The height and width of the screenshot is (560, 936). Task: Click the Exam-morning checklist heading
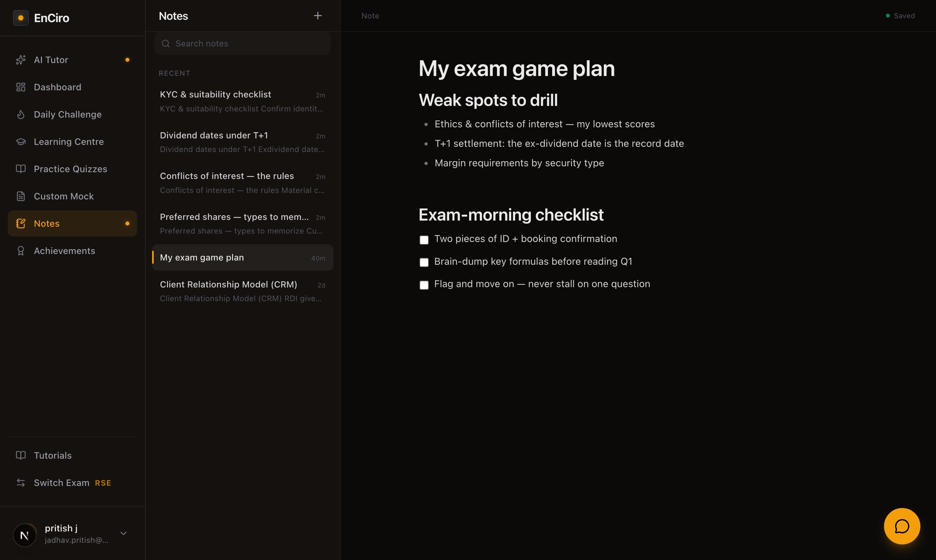click(511, 215)
